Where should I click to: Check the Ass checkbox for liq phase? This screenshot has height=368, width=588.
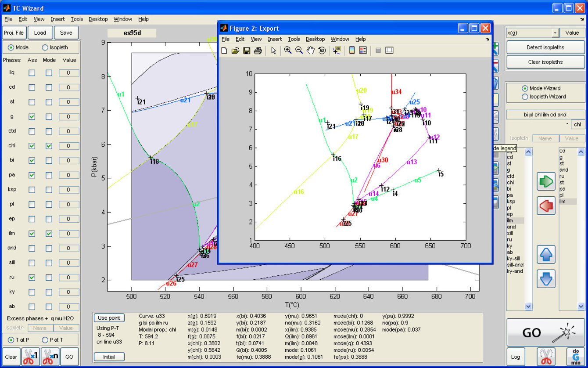pyautogui.click(x=32, y=73)
